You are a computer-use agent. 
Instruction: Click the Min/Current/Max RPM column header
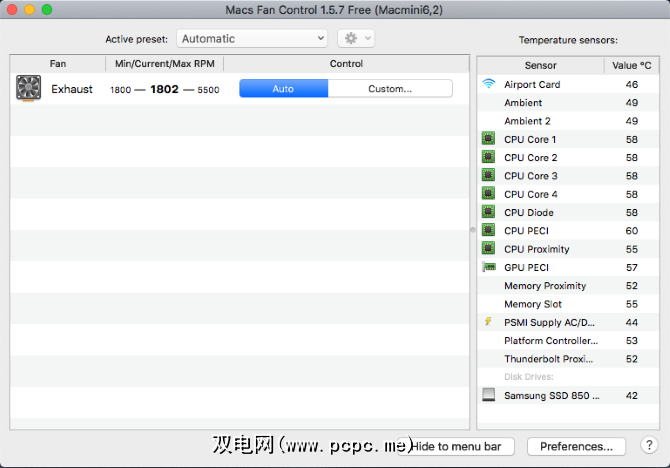coord(165,64)
